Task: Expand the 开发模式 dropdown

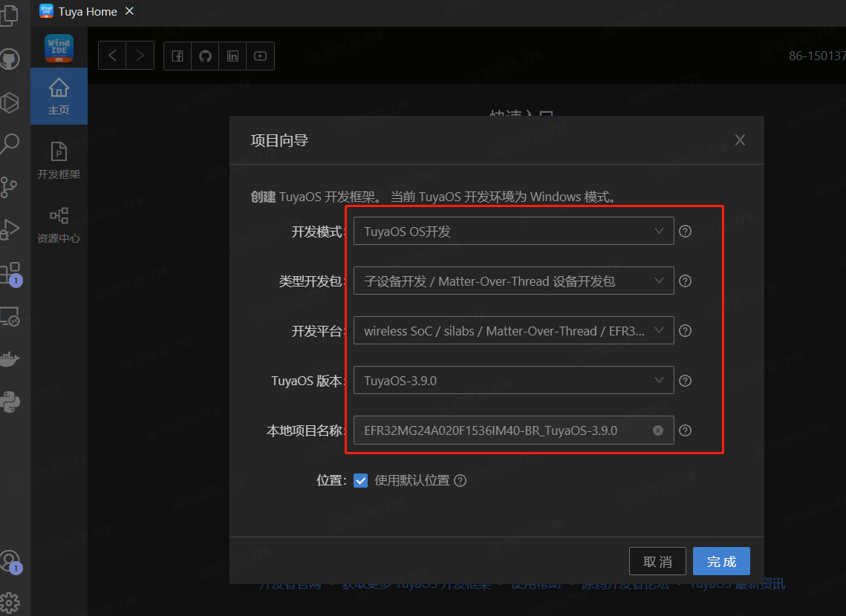Action: [514, 232]
